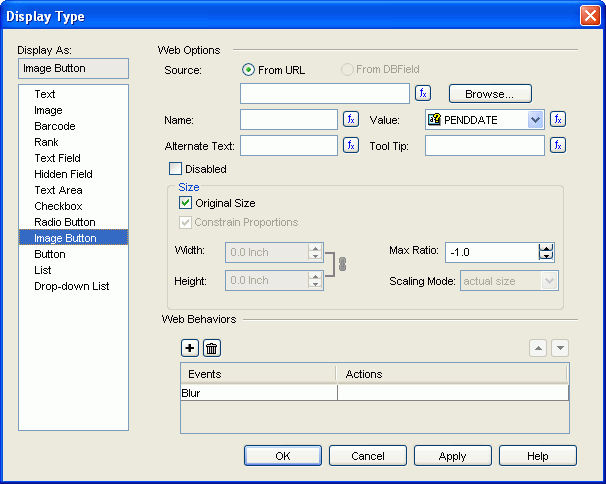Click the Actions column header
The width and height of the screenshot is (606, 484).
click(x=451, y=374)
